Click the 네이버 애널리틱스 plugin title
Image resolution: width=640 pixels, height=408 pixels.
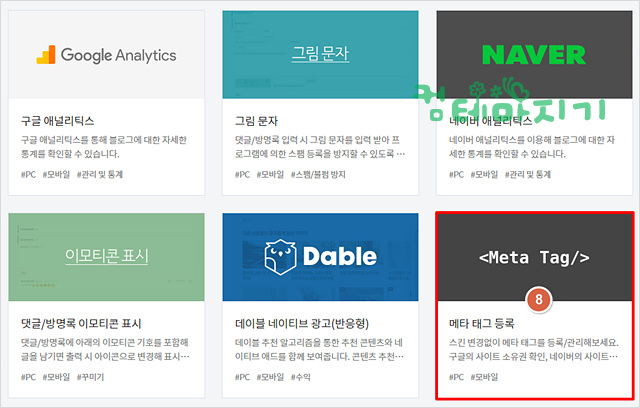(490, 121)
